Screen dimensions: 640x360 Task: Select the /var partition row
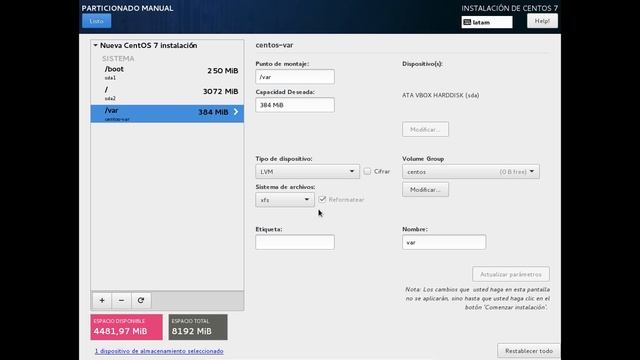[167, 113]
